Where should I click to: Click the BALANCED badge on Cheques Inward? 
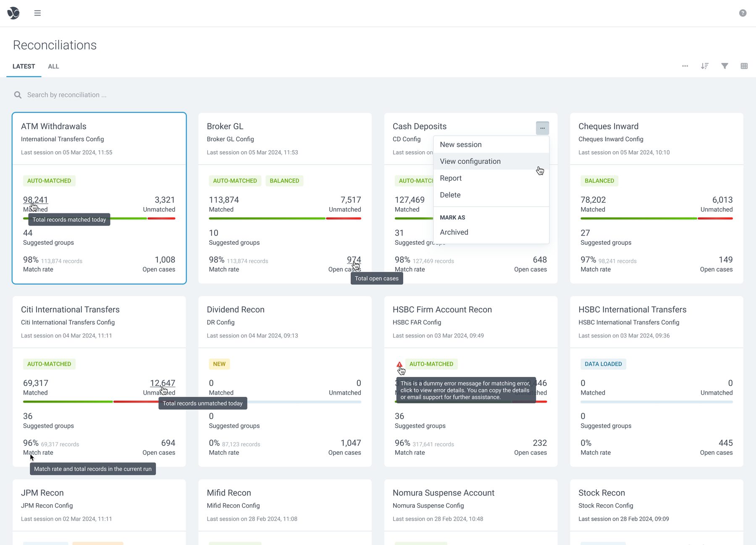tap(599, 181)
